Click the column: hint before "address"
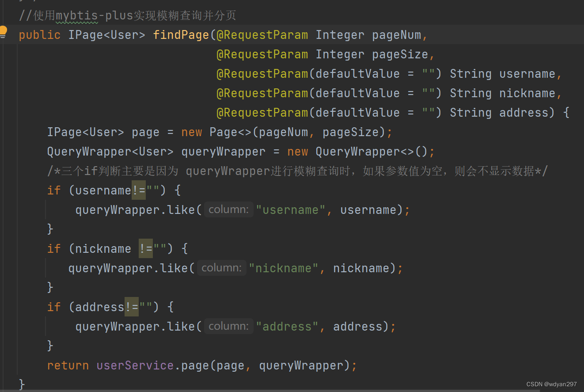The height and width of the screenshot is (392, 584). coord(228,326)
